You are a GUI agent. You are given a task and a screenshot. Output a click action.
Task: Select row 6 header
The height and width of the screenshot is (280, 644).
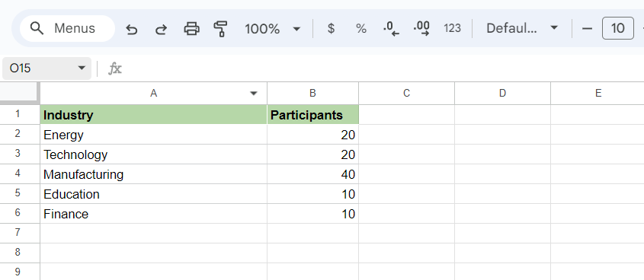point(20,214)
